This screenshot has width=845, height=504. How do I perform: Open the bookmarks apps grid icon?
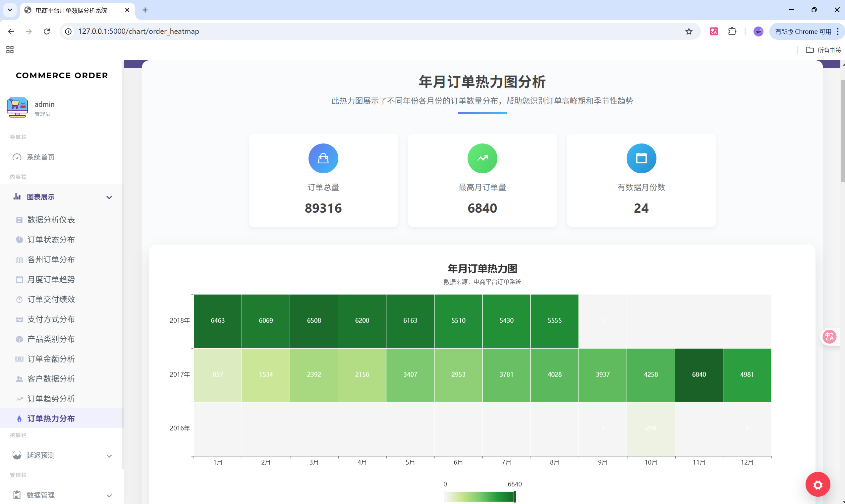pyautogui.click(x=10, y=50)
